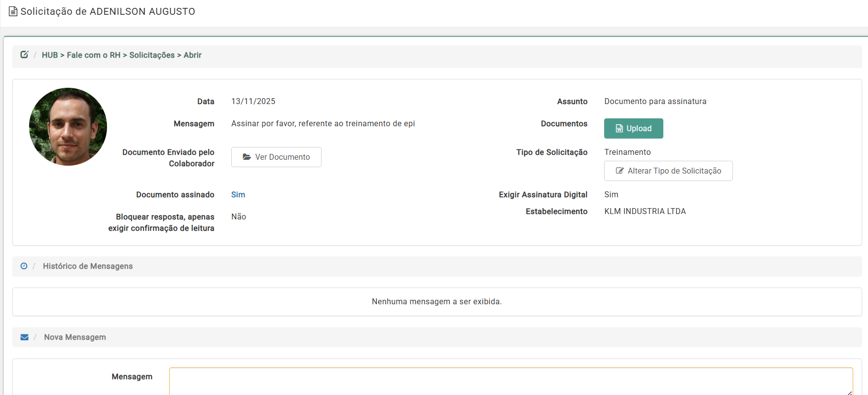Click the edit icon in the breadcrumb bar
This screenshot has height=395, width=868.
(24, 55)
